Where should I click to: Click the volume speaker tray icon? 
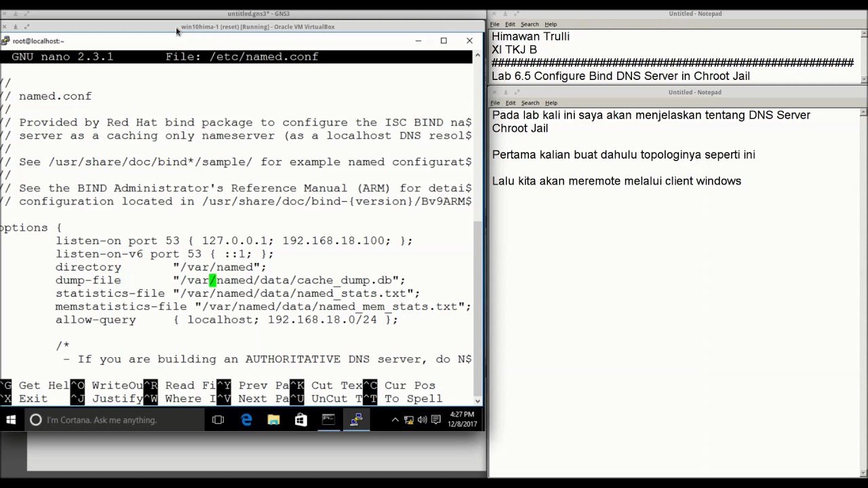(x=422, y=420)
